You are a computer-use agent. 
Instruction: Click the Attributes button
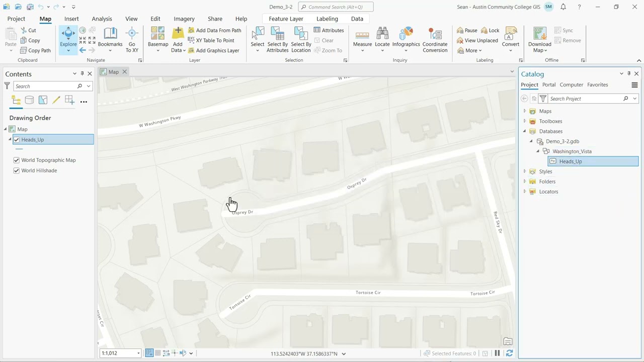[329, 30]
